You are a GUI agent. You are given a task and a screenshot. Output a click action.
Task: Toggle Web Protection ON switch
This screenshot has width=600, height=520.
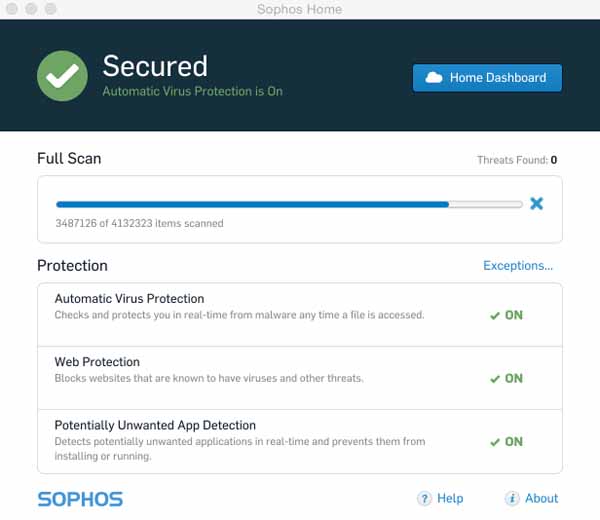(x=506, y=378)
